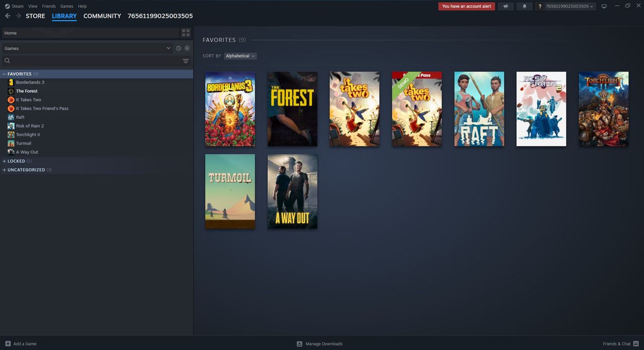Viewport: 644px width, 350px height.
Task: Click the Turmoil sidebar icon
Action: point(11,143)
